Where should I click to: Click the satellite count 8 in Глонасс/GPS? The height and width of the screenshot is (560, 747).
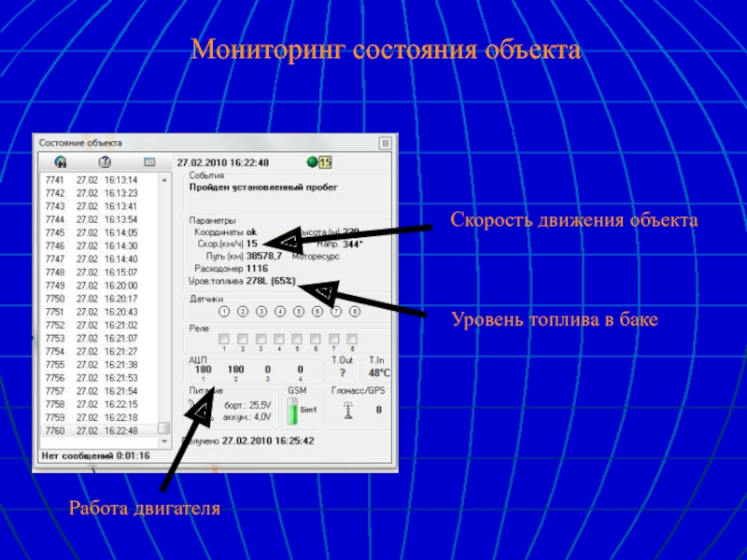click(379, 410)
